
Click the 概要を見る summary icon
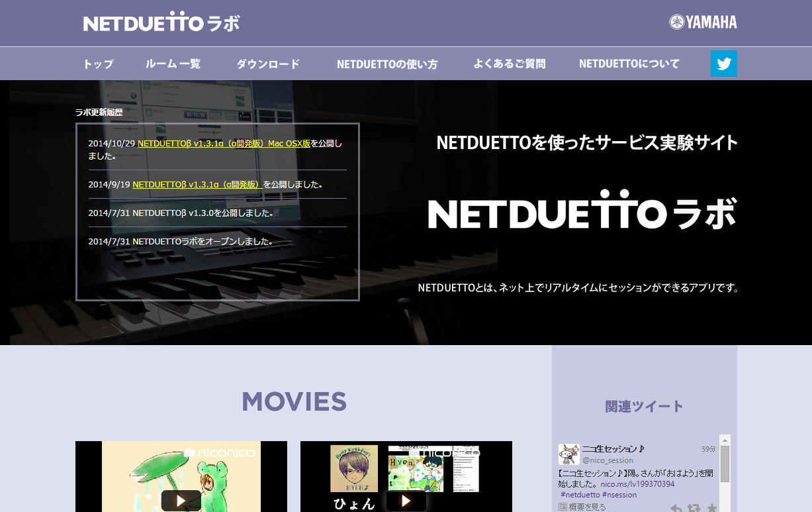(x=563, y=507)
